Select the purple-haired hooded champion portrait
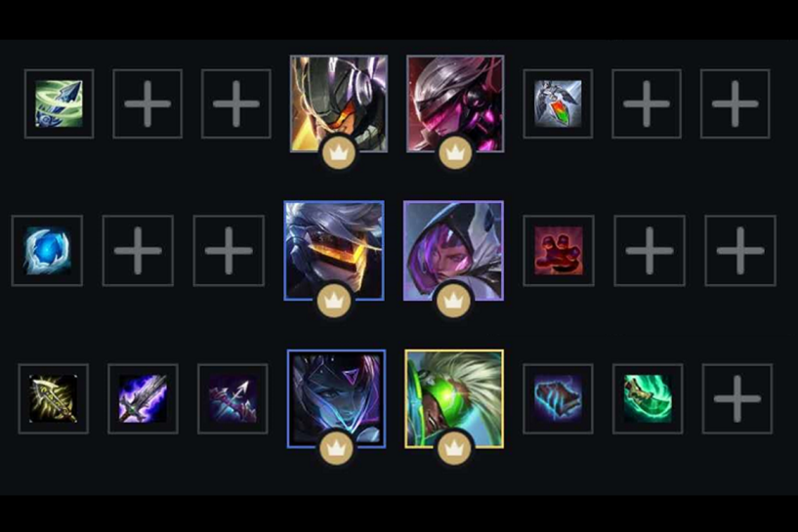This screenshot has height=532, width=798. point(453,250)
